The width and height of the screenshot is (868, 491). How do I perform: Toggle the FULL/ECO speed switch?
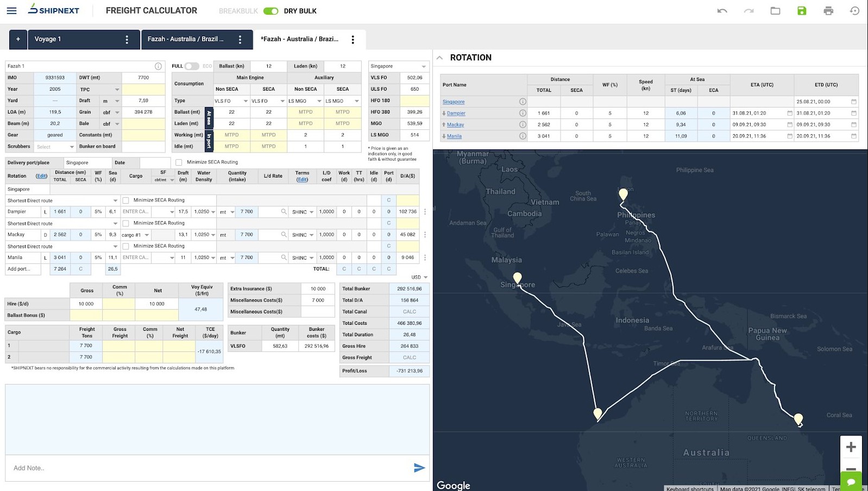(191, 66)
